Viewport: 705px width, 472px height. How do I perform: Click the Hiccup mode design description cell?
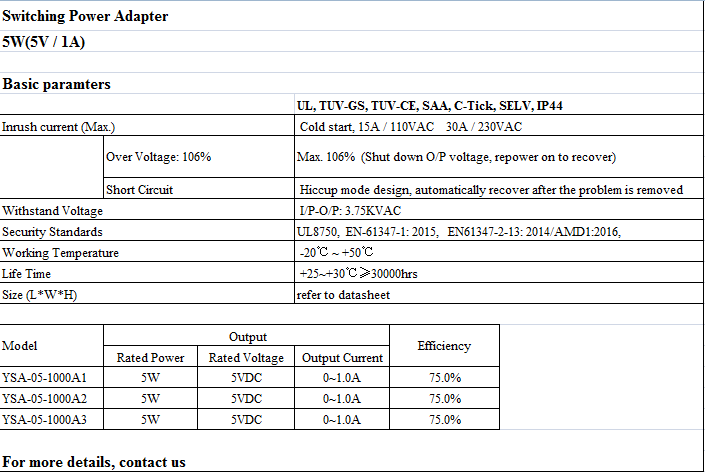point(491,190)
